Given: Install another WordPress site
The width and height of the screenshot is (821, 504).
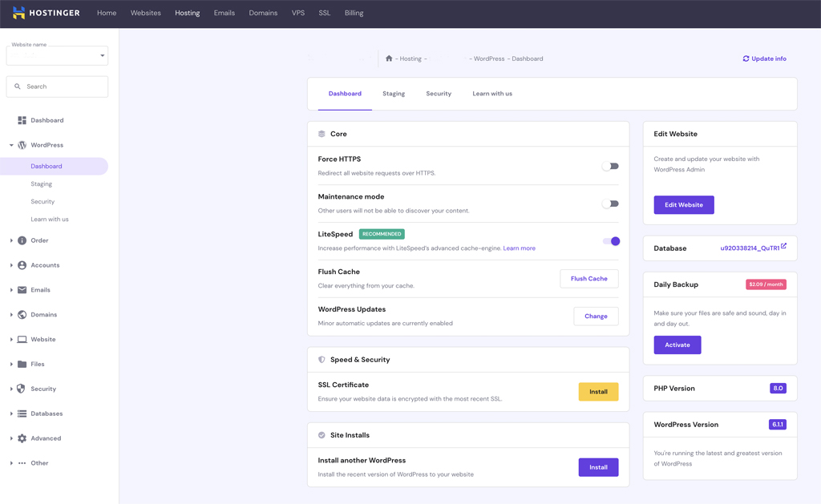Looking at the screenshot, I should point(598,467).
